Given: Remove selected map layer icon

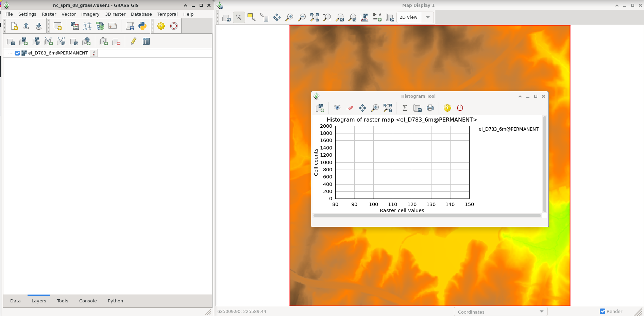Looking at the screenshot, I should pos(116,42).
